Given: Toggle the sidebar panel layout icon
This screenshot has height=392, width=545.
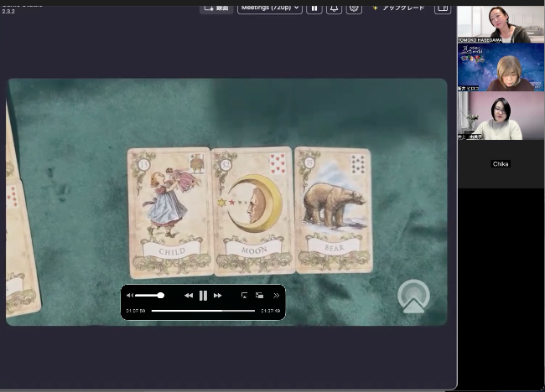Looking at the screenshot, I should coord(442,8).
